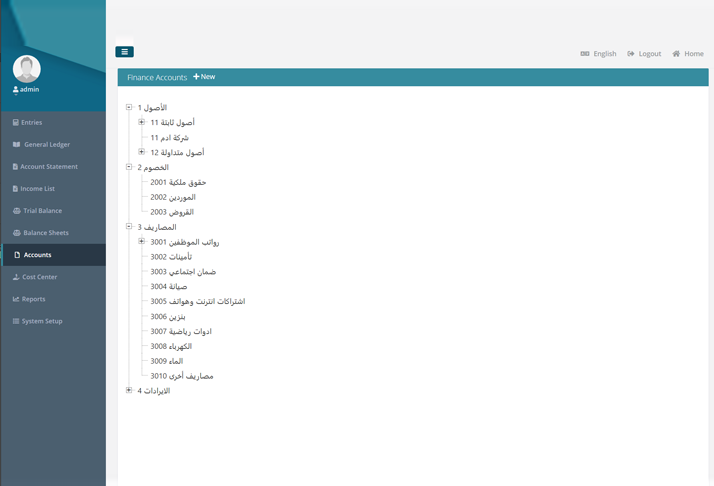Click the hamburger menu toggle button
The height and width of the screenshot is (486, 714).
124,52
